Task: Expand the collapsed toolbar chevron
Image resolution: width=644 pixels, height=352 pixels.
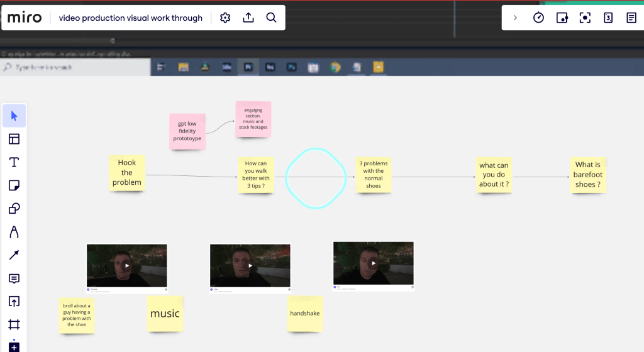Action: coord(515,18)
